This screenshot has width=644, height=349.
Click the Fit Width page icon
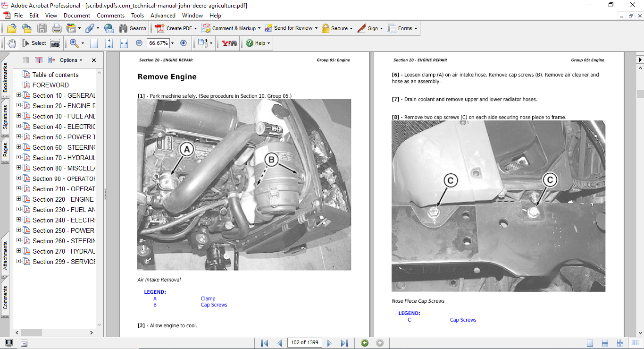[124, 43]
